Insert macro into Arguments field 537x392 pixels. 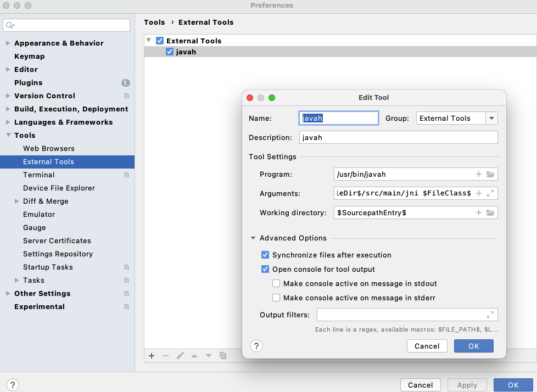(x=478, y=193)
